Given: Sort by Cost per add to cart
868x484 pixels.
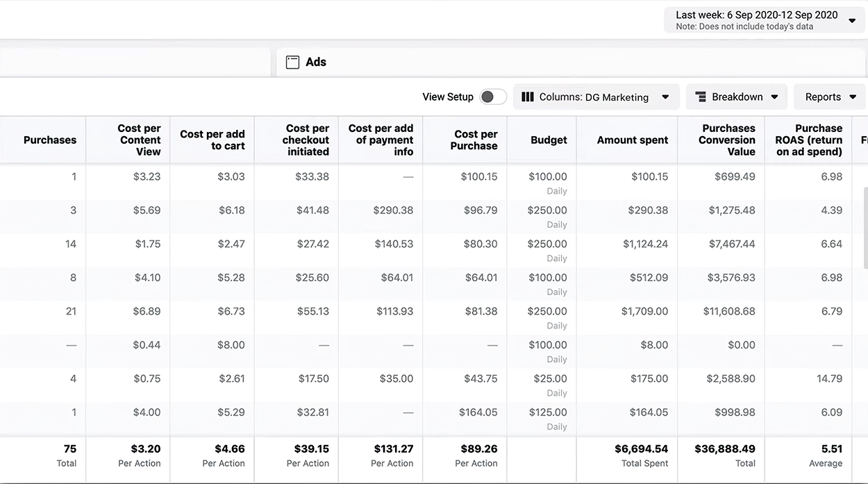Looking at the screenshot, I should coord(212,140).
